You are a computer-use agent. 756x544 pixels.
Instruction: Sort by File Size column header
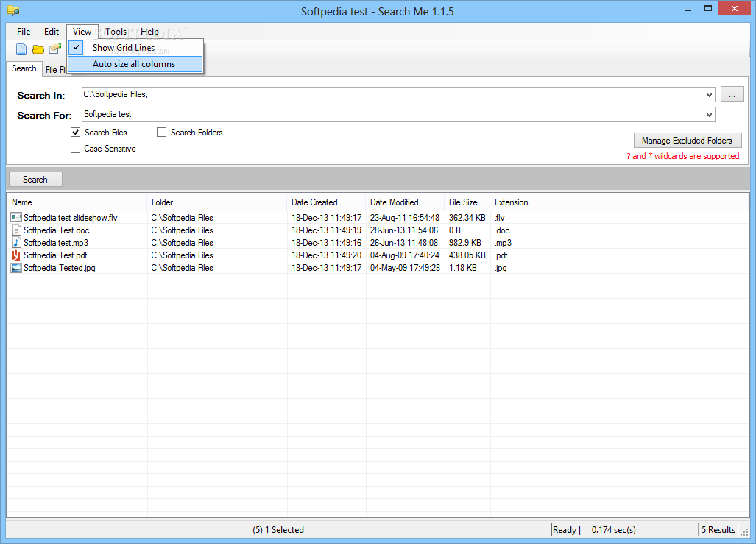point(467,202)
